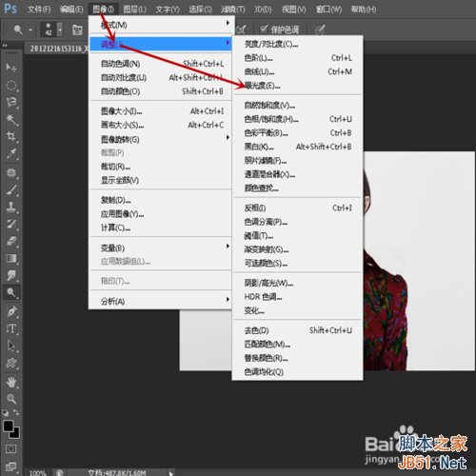
Task: Open the brush panel from options bar
Action: [x=77, y=30]
